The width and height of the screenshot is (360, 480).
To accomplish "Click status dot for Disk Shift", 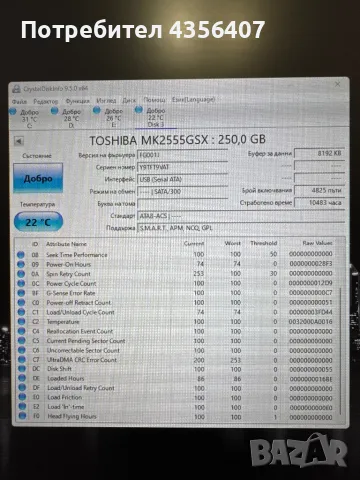I will pos(22,369).
